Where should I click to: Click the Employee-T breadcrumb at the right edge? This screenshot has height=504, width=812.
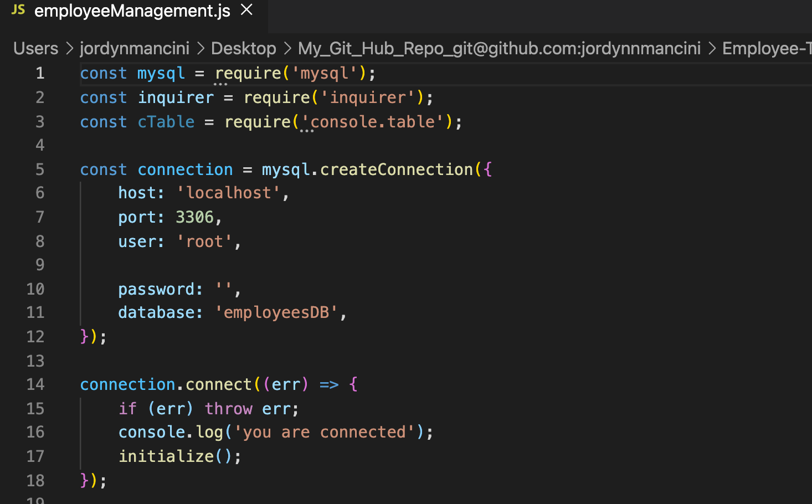click(767, 49)
